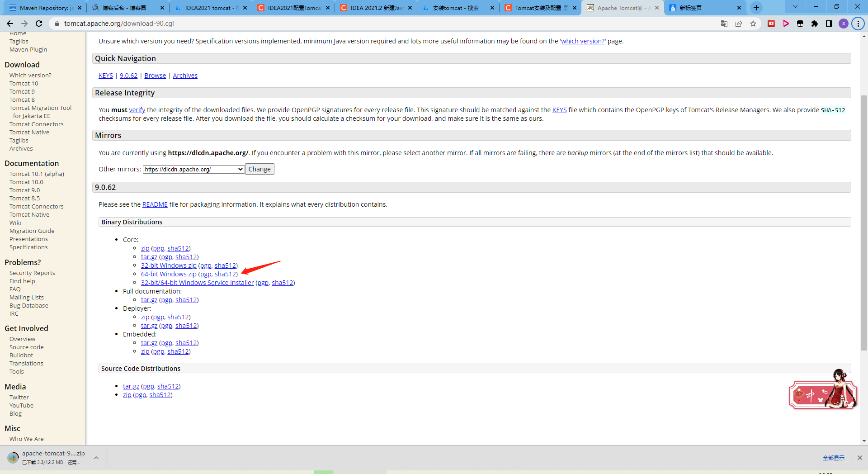Image resolution: width=868 pixels, height=474 pixels.
Task: Click the Change mirror button
Action: pyautogui.click(x=259, y=169)
